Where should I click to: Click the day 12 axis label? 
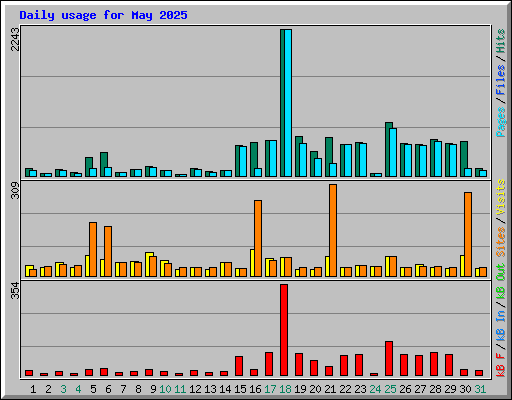coord(195,389)
